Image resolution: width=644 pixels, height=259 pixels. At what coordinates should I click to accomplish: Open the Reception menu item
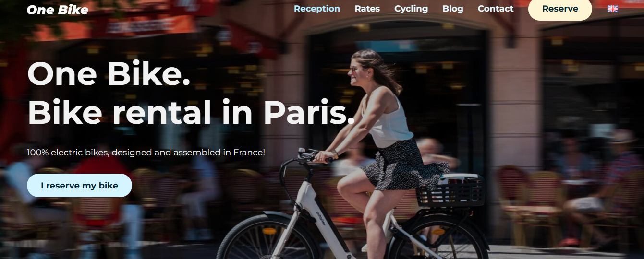coord(317,9)
